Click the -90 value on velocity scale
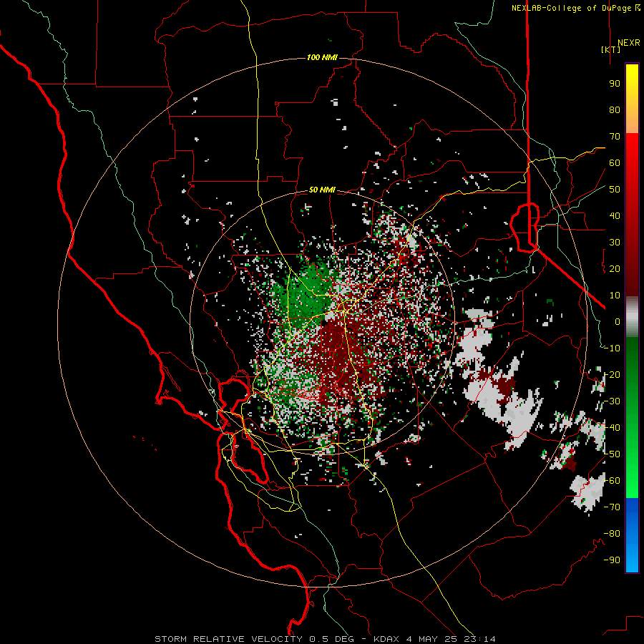Viewport: 644px width, 644px height. [612, 560]
